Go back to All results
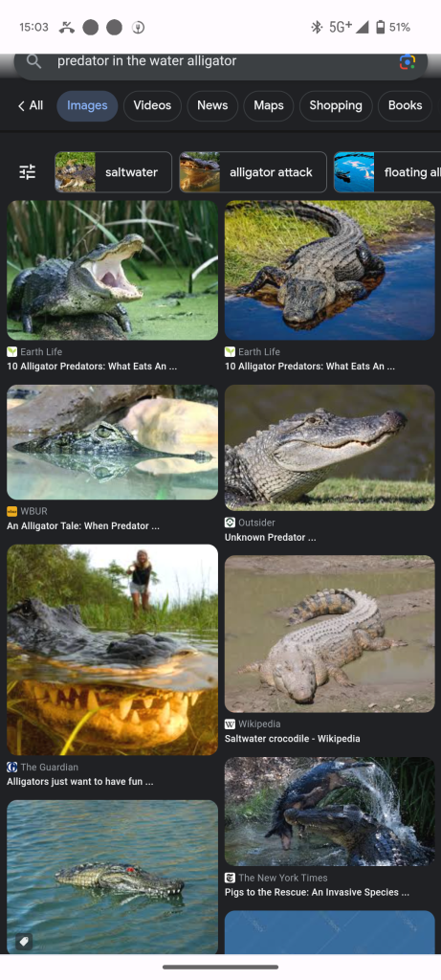This screenshot has height=980, width=441. click(x=30, y=105)
